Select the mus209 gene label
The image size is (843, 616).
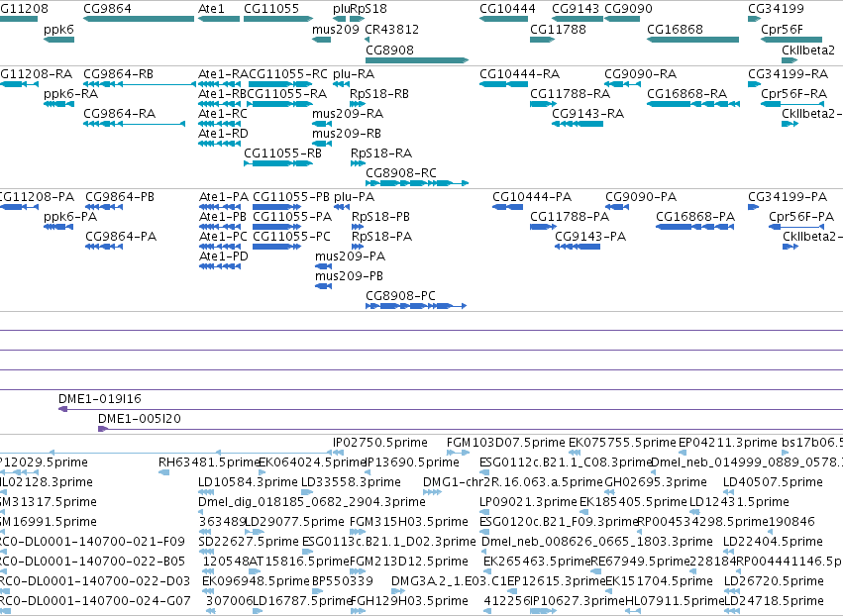click(x=336, y=29)
